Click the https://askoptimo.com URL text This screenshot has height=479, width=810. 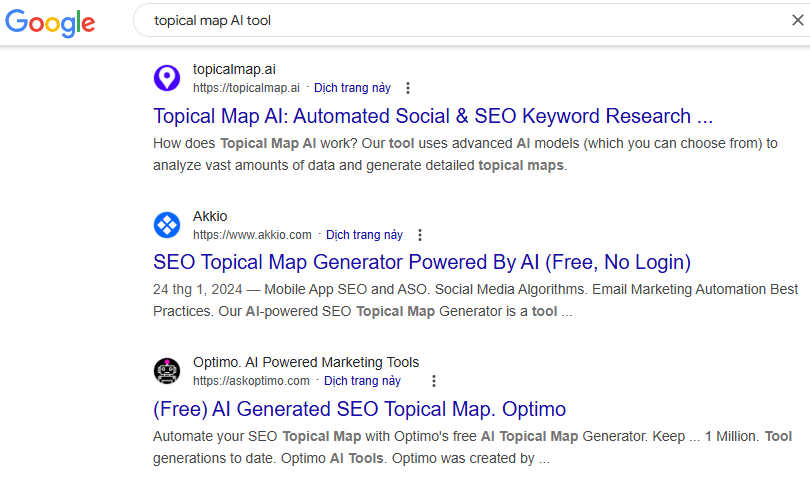pos(251,381)
